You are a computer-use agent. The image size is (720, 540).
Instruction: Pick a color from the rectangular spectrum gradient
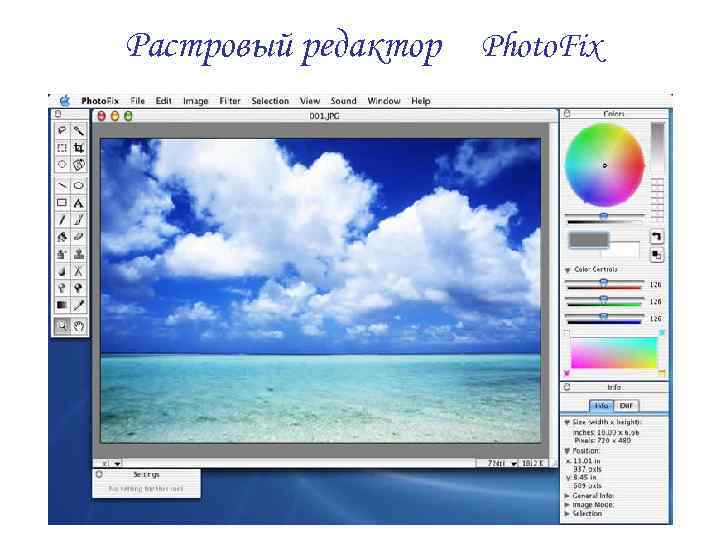(614, 353)
